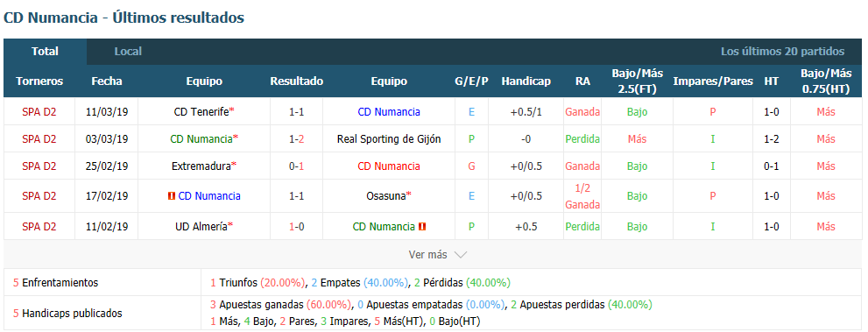Click the red card icon beside CD Numancia on 17/02/19
868x332 pixels.
[171, 196]
